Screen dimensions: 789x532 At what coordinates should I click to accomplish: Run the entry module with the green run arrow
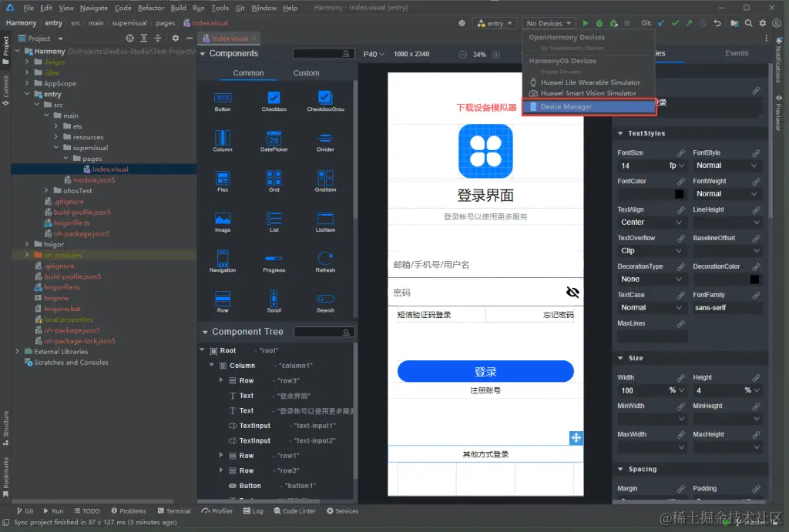pyautogui.click(x=586, y=23)
